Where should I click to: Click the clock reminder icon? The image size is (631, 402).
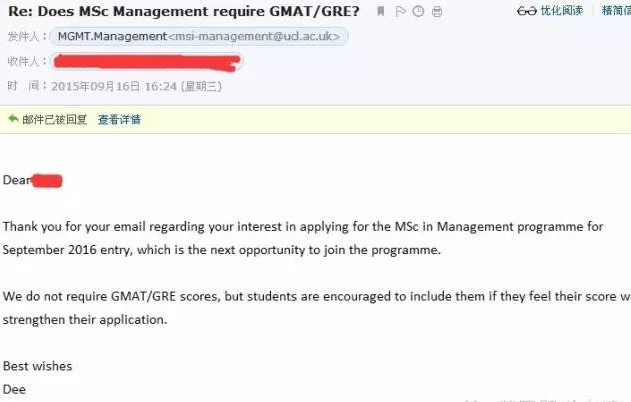pos(419,11)
